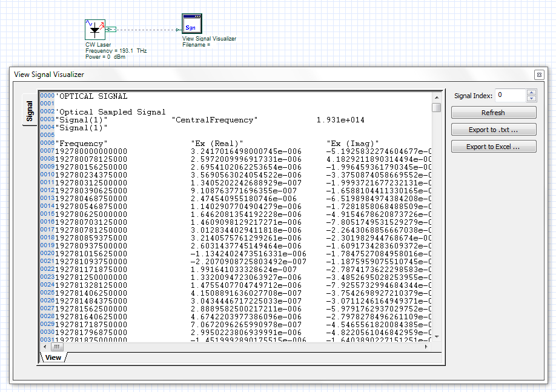The width and height of the screenshot is (556, 392).
Task: Close the View Signal Visualizer dialog
Action: click(538, 74)
